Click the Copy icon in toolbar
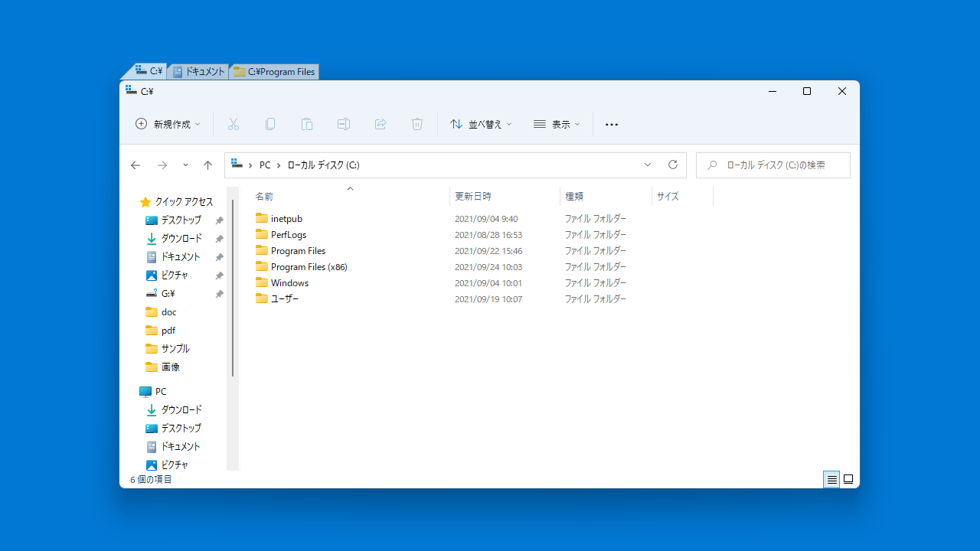Screen dimensions: 980x551 pyautogui.click(x=270, y=124)
